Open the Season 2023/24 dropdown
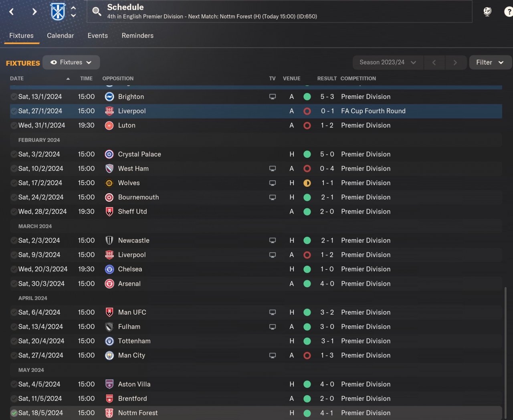513x420 pixels. click(388, 63)
